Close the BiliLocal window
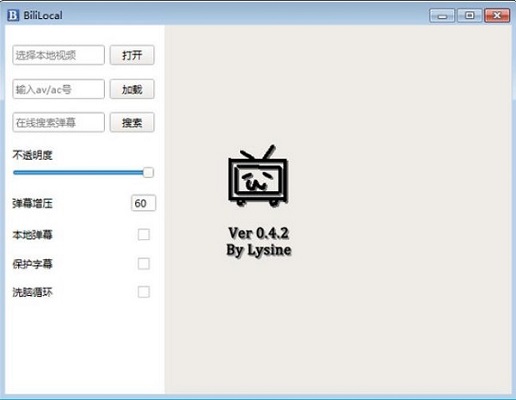The width and height of the screenshot is (516, 400). point(497,16)
